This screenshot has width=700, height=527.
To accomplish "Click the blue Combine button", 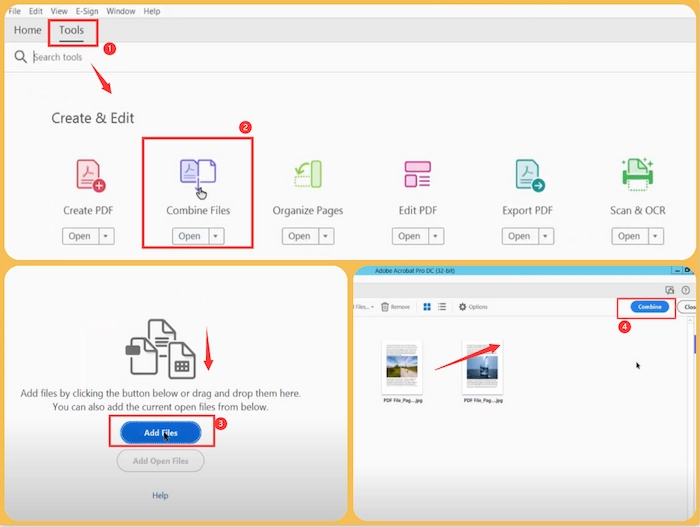I will click(650, 306).
